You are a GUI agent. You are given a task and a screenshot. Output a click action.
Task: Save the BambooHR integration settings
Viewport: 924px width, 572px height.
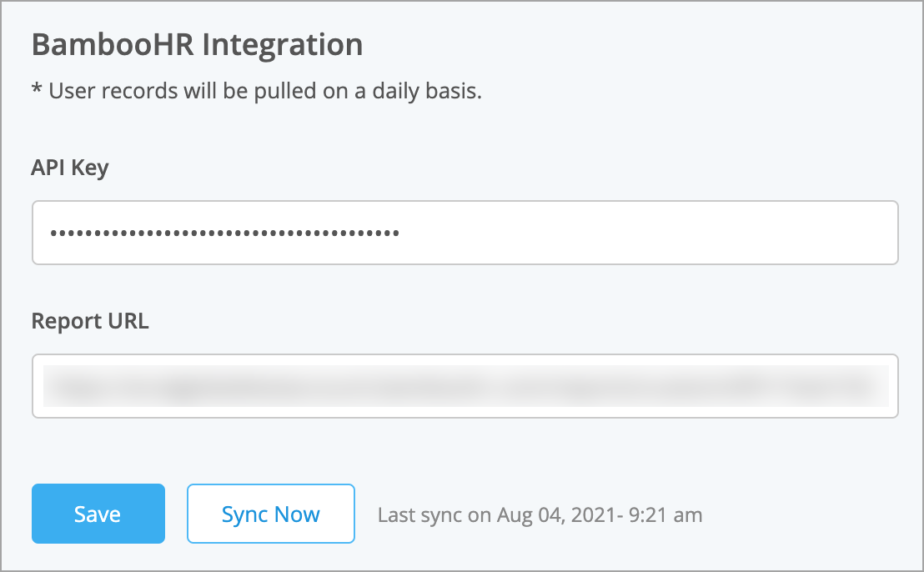[x=98, y=514]
